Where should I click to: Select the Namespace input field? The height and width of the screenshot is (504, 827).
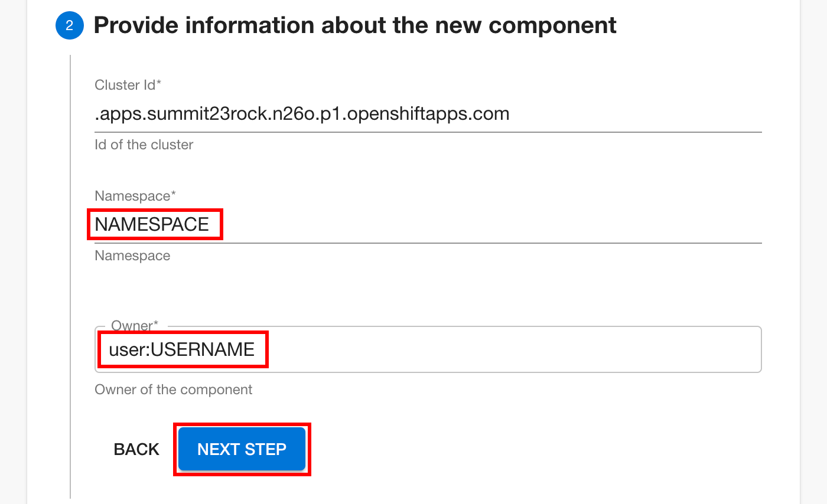click(428, 224)
